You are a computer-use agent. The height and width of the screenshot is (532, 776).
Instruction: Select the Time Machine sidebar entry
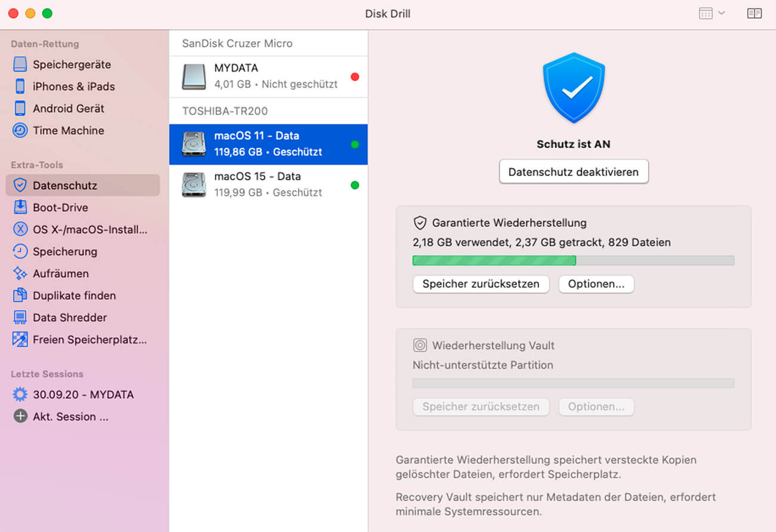pyautogui.click(x=83, y=131)
